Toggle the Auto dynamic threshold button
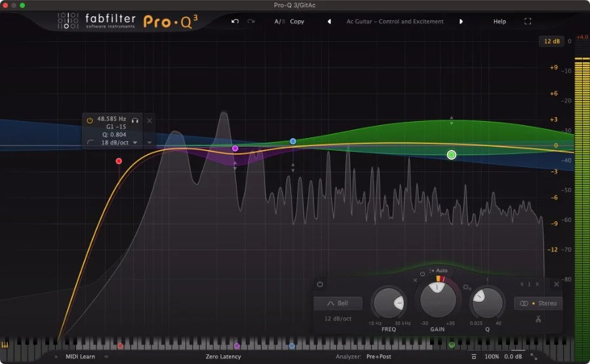 439,270
